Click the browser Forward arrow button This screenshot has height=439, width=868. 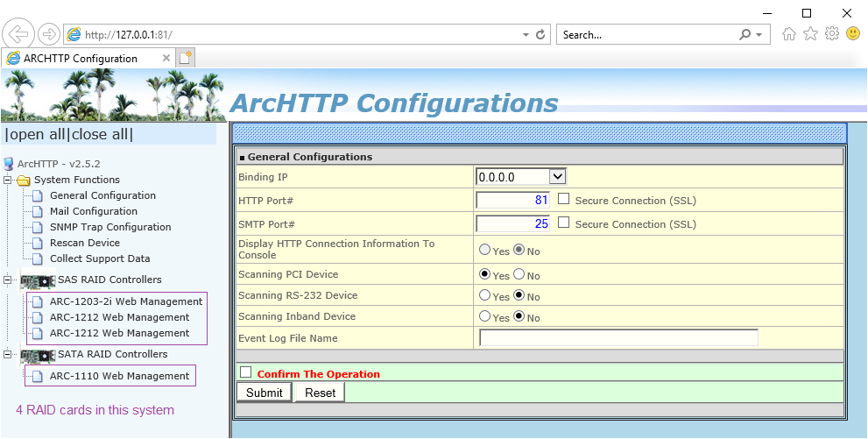49,34
